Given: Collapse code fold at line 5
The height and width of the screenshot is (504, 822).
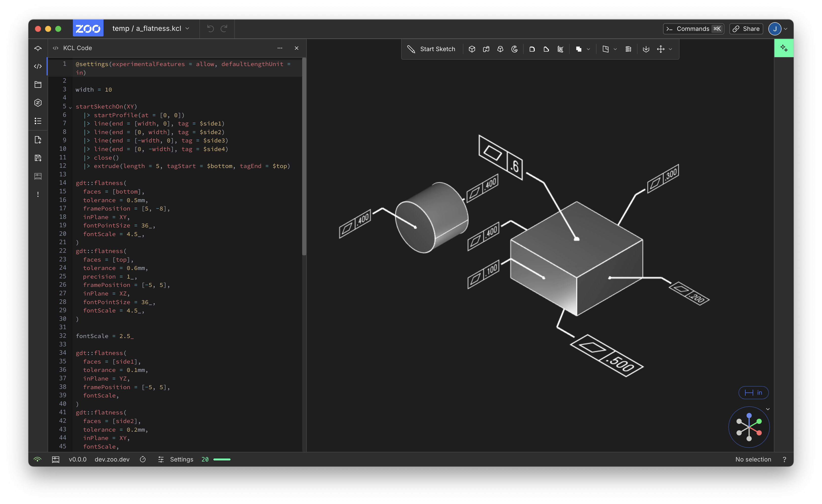Looking at the screenshot, I should pyautogui.click(x=70, y=108).
